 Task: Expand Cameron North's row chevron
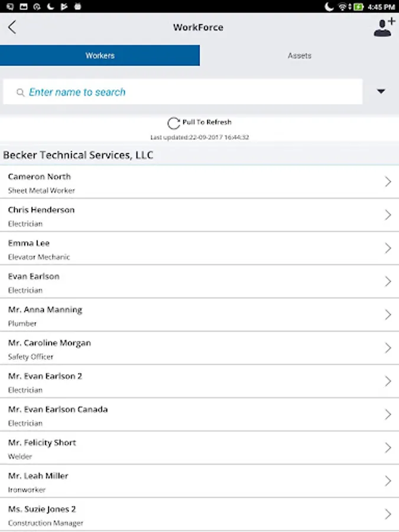click(388, 182)
